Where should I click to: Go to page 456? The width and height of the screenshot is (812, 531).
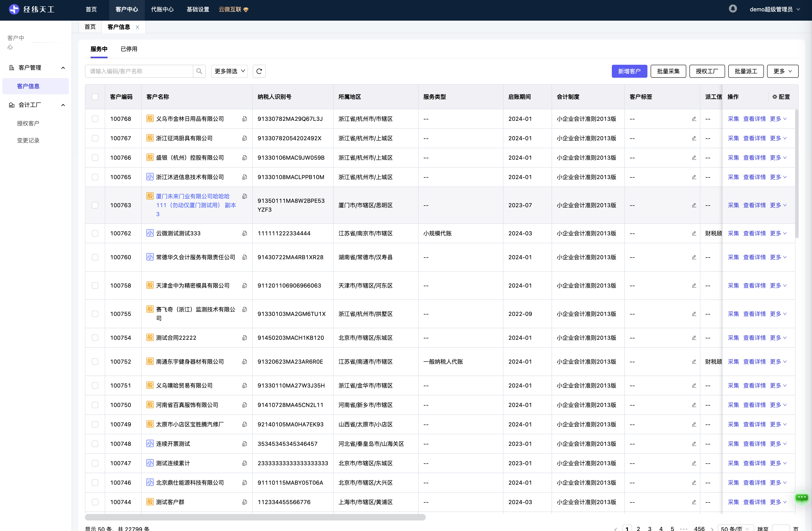[x=699, y=529]
